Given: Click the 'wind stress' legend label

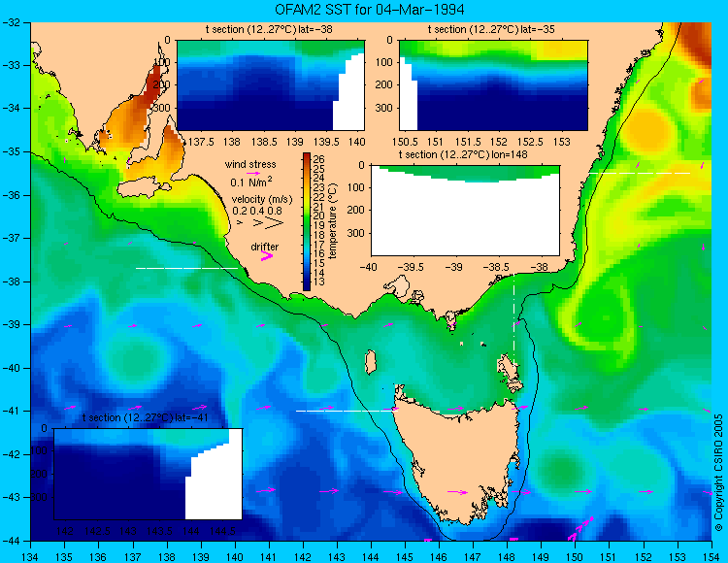Looking at the screenshot, I should (250, 164).
